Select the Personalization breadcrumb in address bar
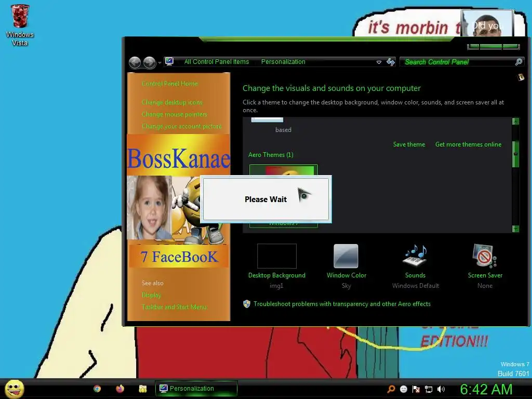532x399 pixels. tap(283, 62)
